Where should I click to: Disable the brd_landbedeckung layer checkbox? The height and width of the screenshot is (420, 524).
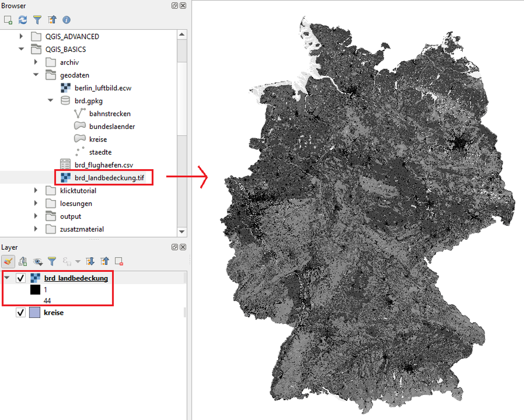(x=20, y=278)
